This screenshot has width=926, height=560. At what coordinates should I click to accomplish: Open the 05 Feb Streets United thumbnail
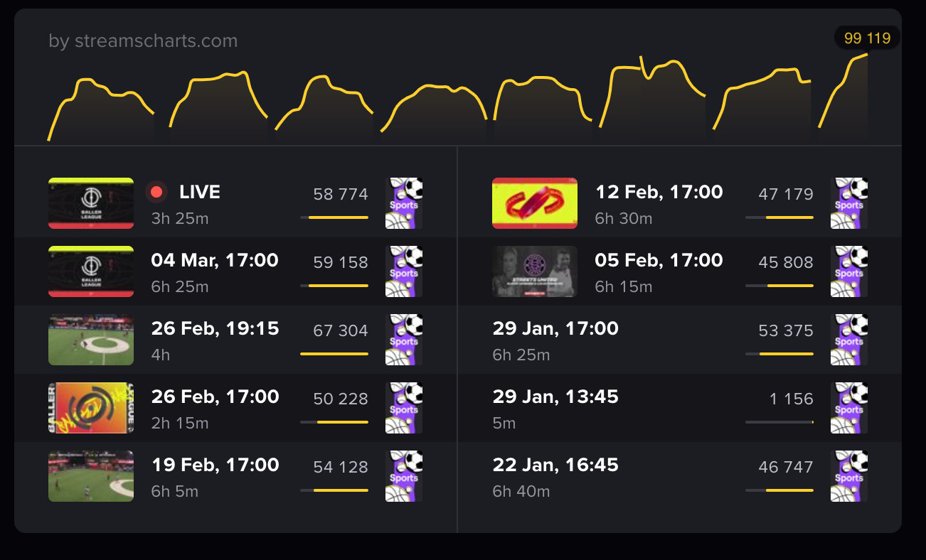pos(535,271)
